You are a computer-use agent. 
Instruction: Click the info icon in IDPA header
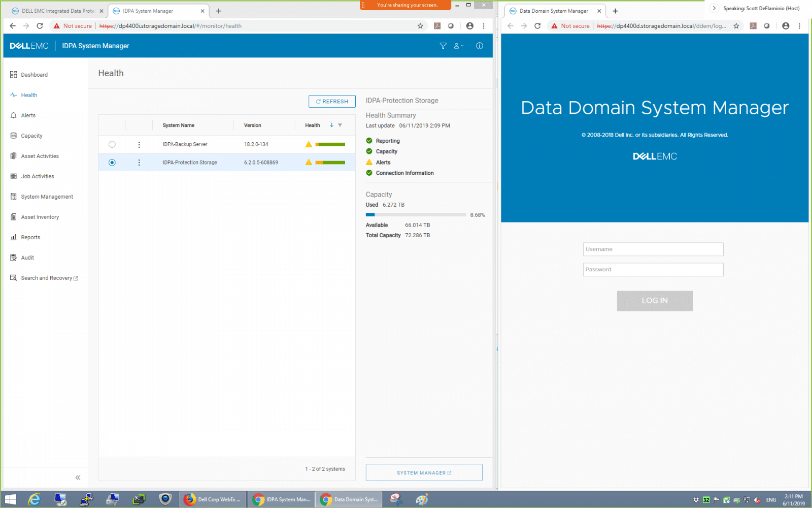coord(479,46)
